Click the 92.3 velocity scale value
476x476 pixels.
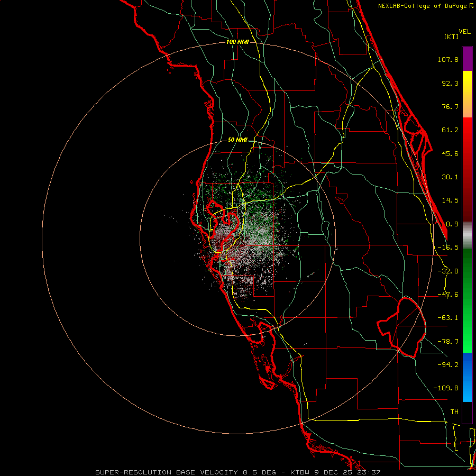click(450, 83)
